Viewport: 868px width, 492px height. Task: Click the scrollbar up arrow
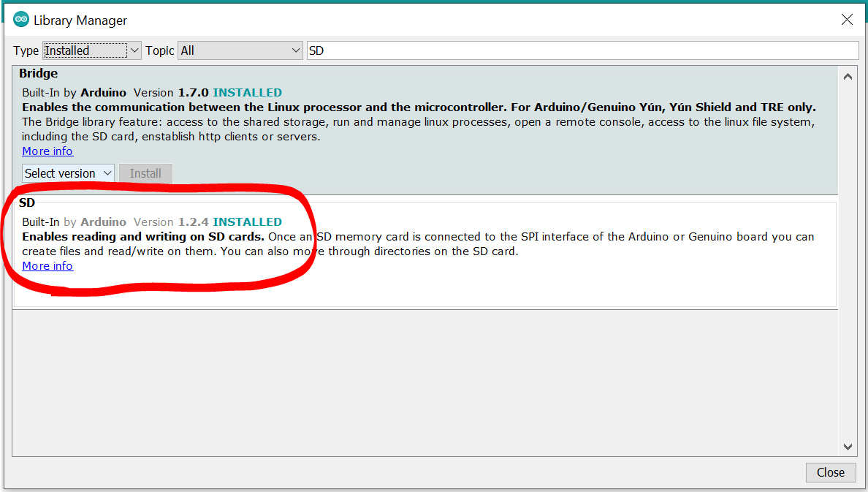pyautogui.click(x=848, y=76)
